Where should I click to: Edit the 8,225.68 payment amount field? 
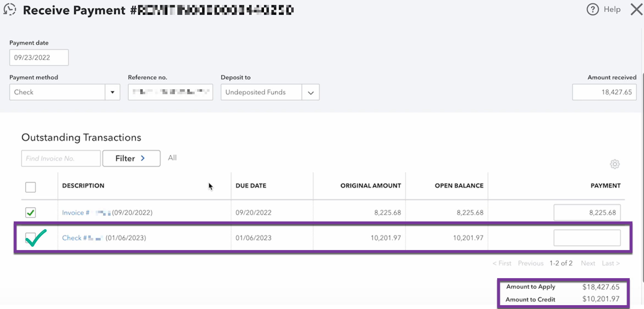click(x=587, y=213)
